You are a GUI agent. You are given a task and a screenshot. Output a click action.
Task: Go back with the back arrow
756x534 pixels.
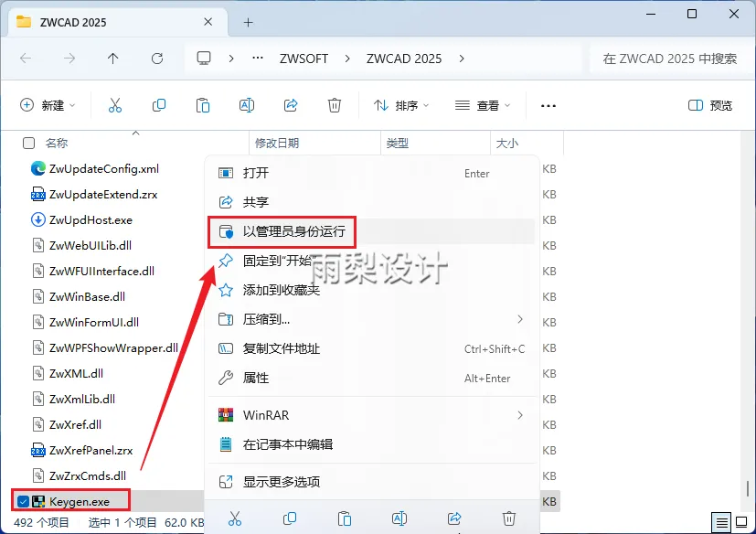(26, 59)
